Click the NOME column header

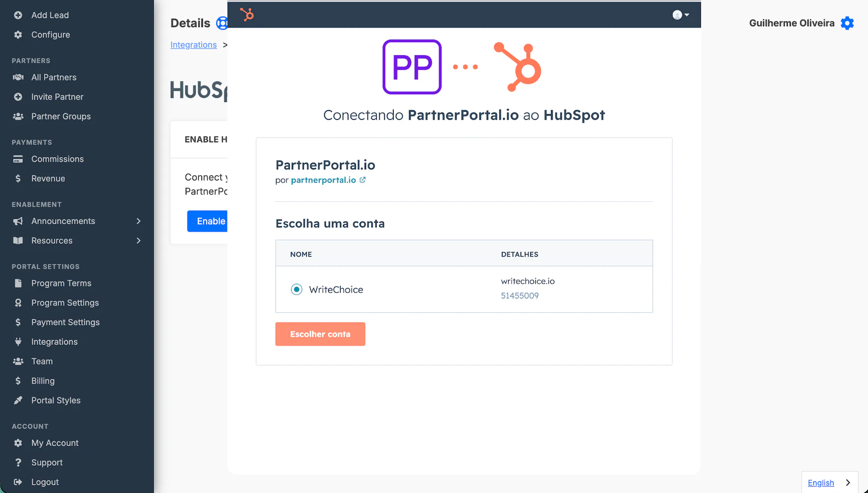[x=301, y=255]
